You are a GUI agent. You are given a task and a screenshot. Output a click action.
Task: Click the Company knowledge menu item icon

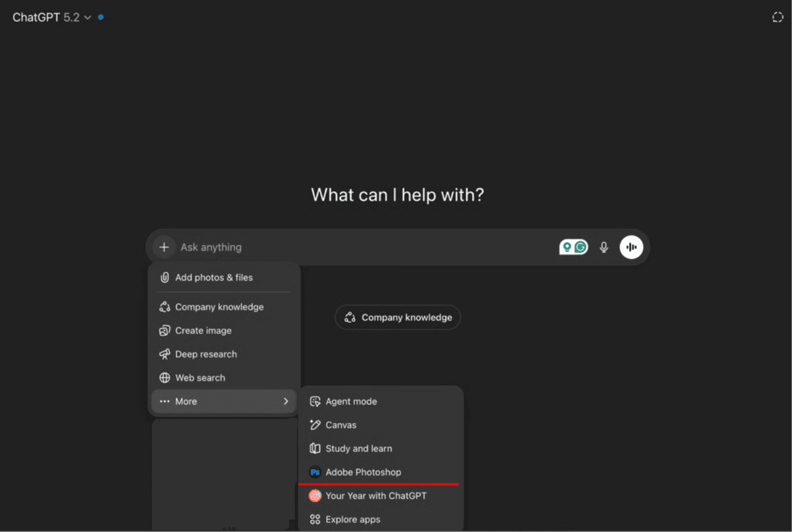click(165, 307)
